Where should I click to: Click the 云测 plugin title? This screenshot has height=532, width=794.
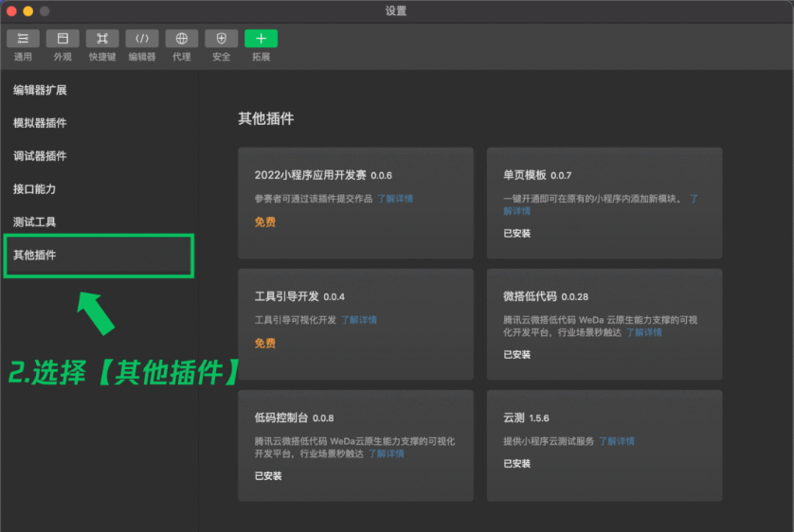(x=514, y=417)
